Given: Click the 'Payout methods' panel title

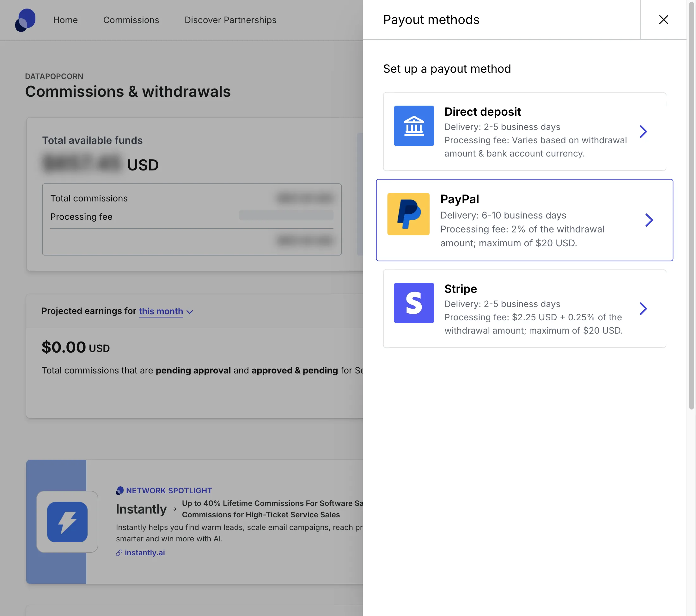Looking at the screenshot, I should (431, 20).
